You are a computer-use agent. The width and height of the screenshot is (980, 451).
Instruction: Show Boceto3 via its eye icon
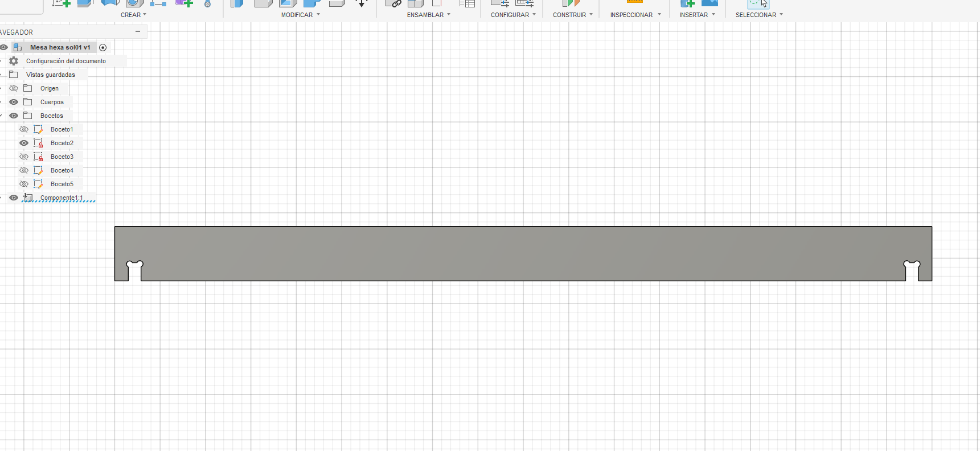(x=24, y=157)
